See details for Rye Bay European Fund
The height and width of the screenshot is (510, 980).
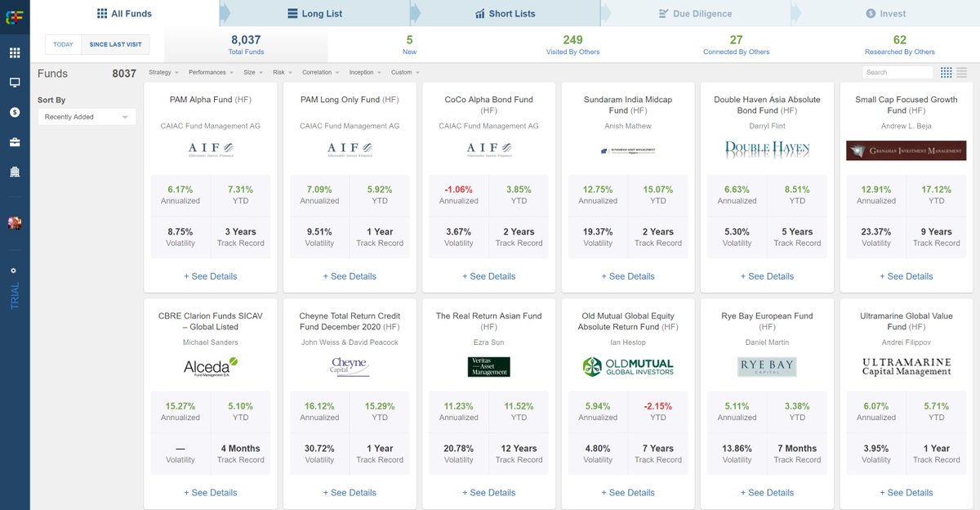tap(767, 493)
